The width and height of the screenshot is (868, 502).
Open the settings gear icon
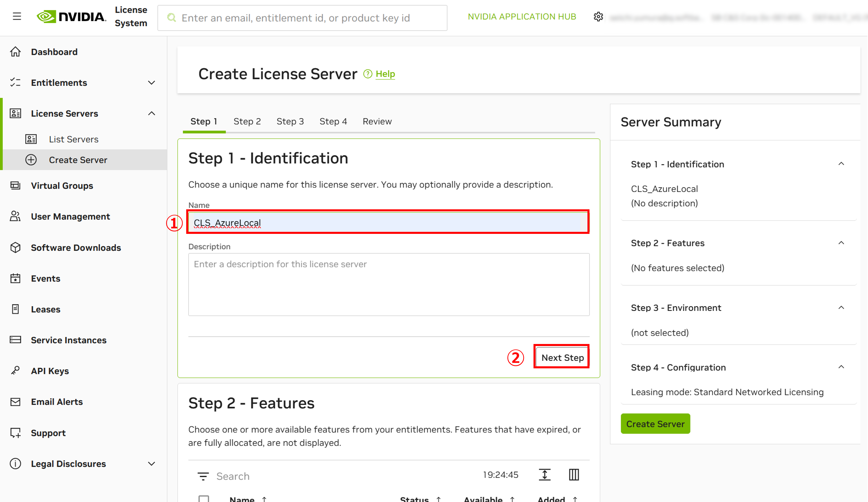[598, 16]
